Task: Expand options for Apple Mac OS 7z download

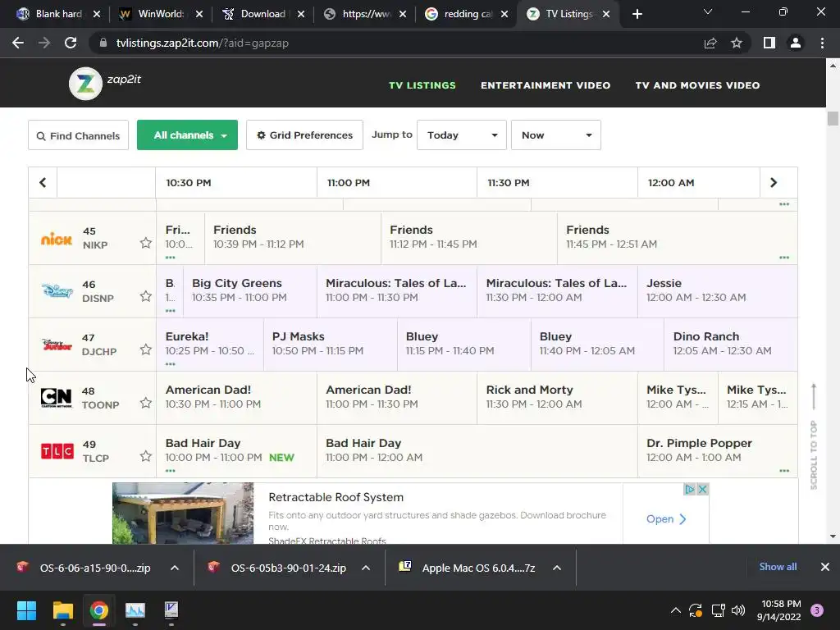Action: pos(557,568)
